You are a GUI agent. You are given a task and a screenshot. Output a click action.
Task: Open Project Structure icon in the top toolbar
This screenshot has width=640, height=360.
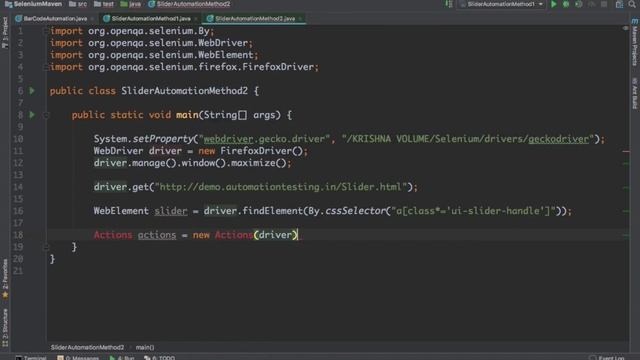click(619, 4)
